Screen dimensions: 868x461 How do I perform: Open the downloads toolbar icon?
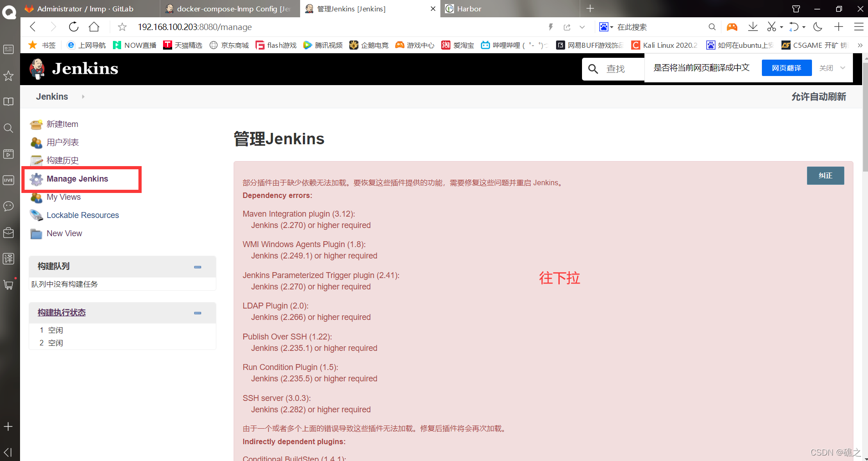click(753, 27)
